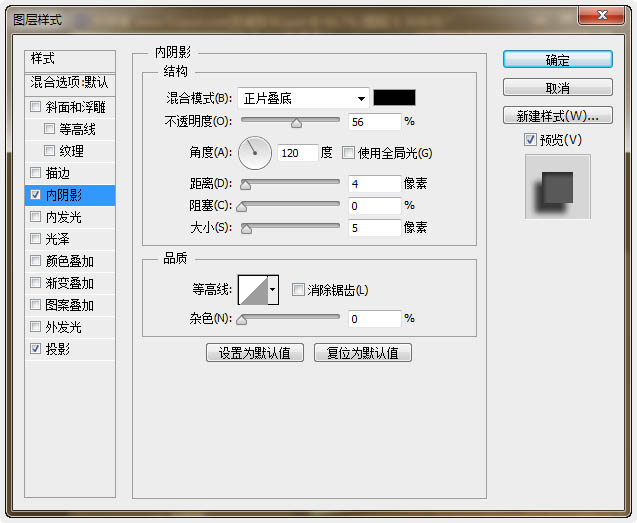The height and width of the screenshot is (523, 637).
Task: Open the 混合模式 dropdown showing 正片叠底
Action: point(303,98)
